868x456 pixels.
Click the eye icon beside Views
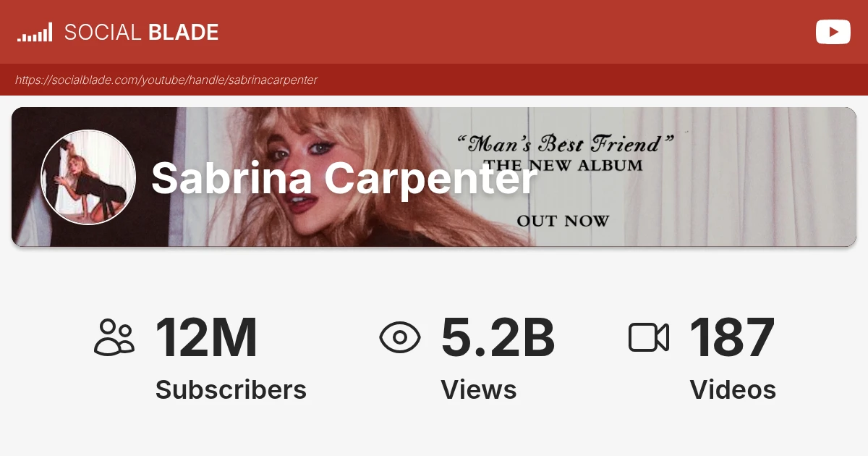click(400, 337)
